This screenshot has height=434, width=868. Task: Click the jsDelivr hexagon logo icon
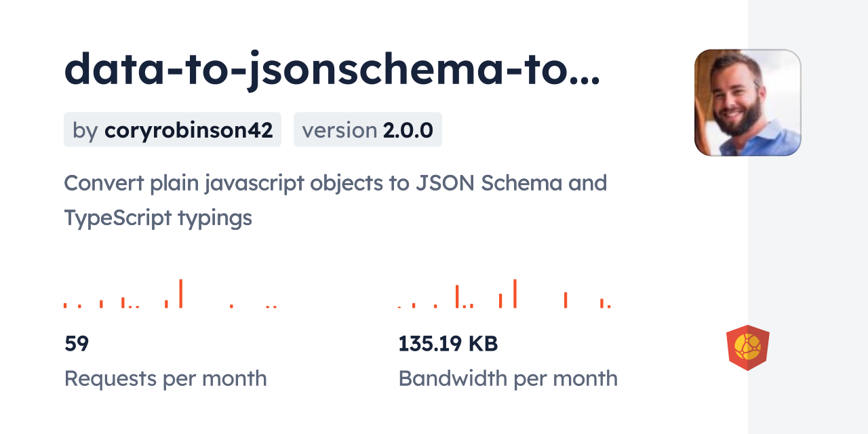pyautogui.click(x=747, y=348)
